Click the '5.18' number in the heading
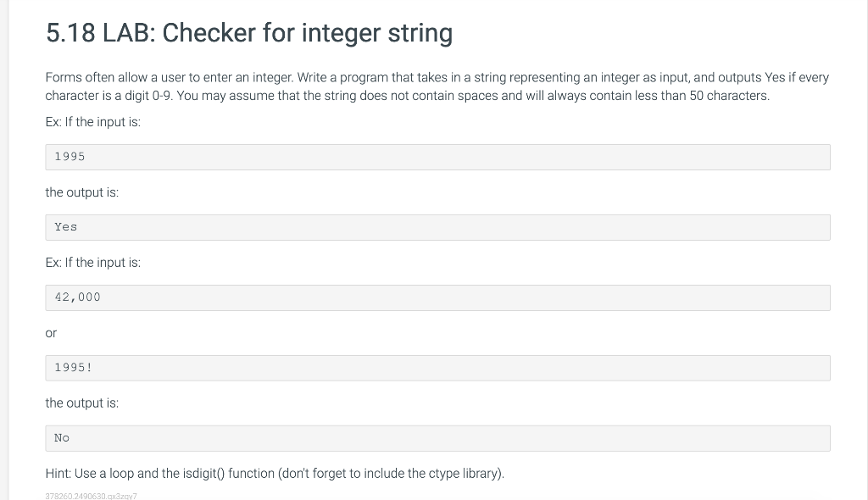Screen dimensions: 868x500 (x=70, y=33)
